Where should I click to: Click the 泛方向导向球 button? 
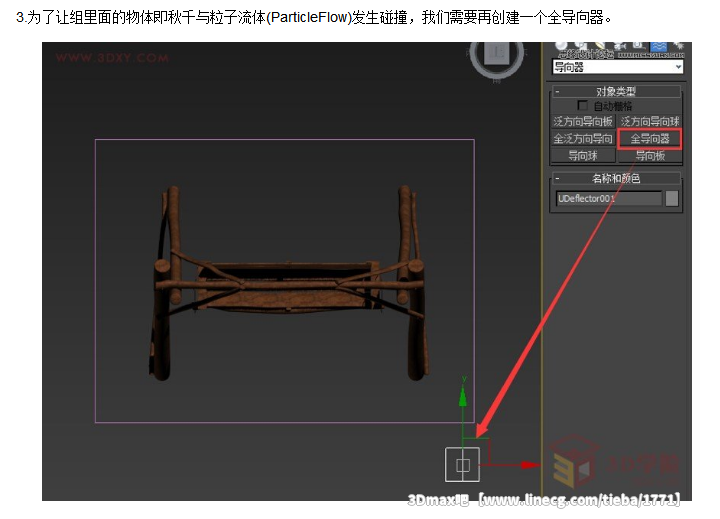click(650, 121)
